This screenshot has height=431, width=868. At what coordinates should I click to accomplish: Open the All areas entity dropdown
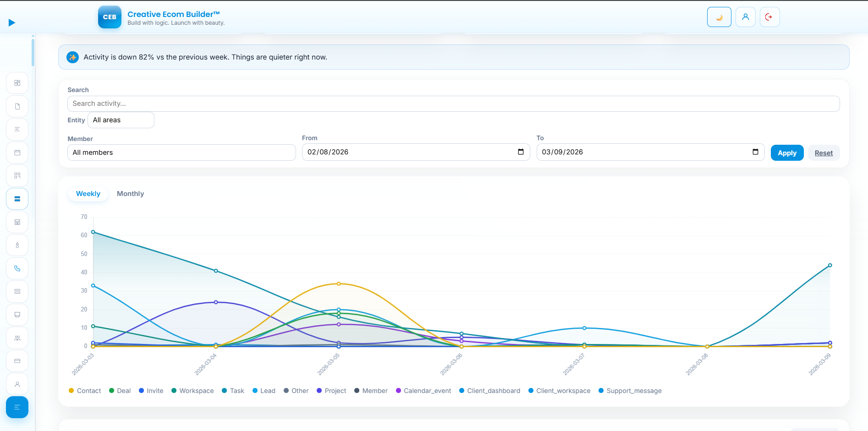coord(121,120)
